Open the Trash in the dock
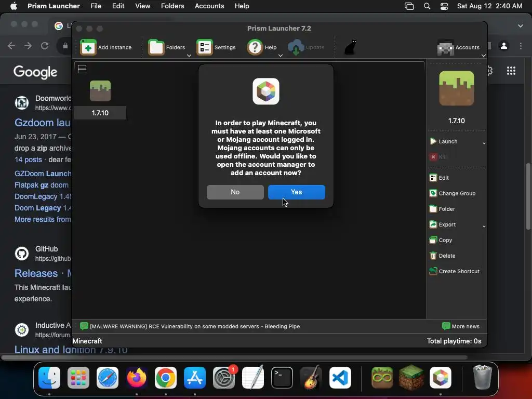 click(482, 378)
